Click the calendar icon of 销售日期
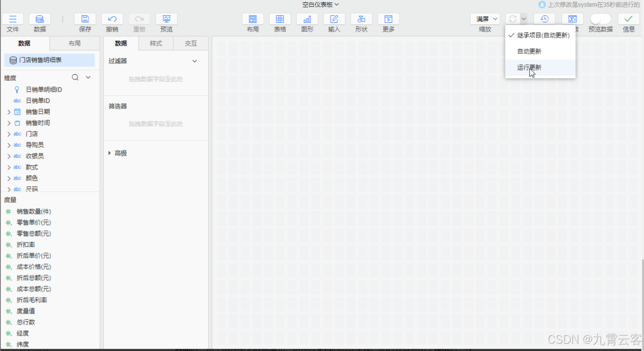This screenshot has height=351, width=644. tap(17, 112)
